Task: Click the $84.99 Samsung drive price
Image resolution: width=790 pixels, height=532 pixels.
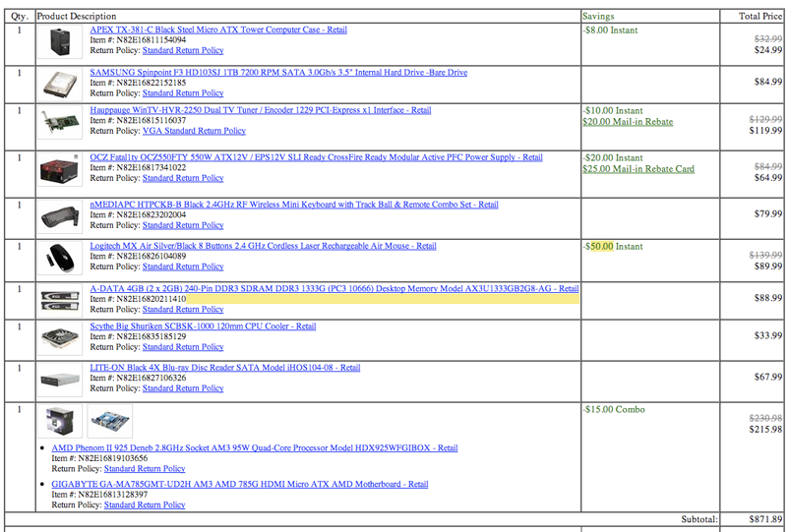Action: [767, 82]
